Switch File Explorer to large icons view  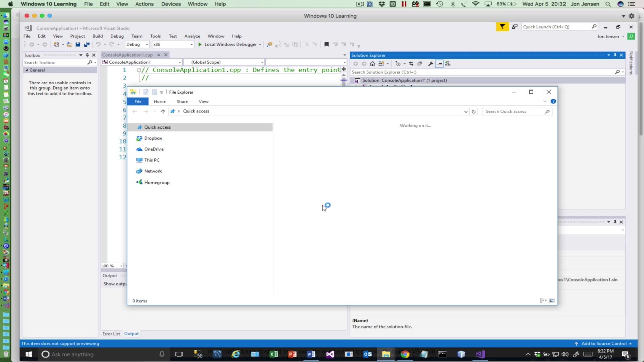[x=552, y=301]
